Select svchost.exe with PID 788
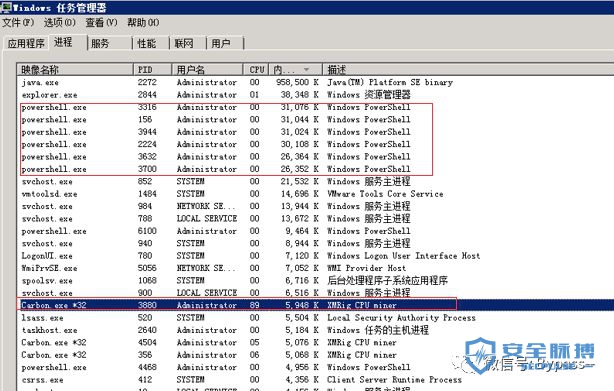614x391 pixels. [315, 219]
